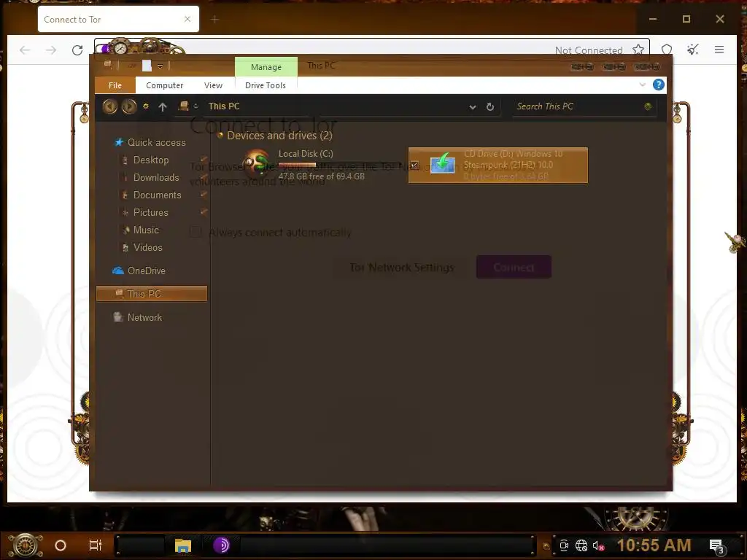Viewport: 747px width, 560px height.
Task: Switch to the Computer ribbon tab
Action: (164, 85)
